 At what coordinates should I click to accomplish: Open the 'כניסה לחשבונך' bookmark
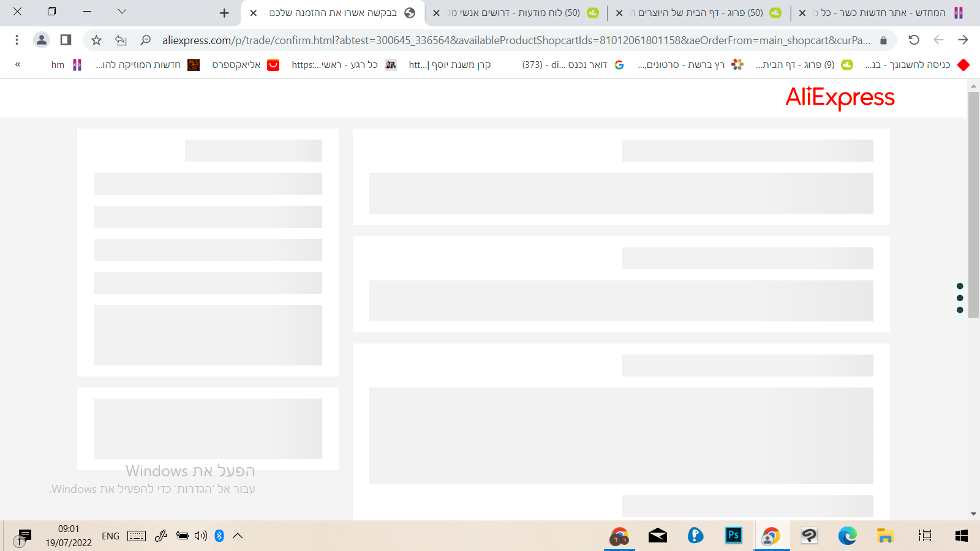pyautogui.click(x=917, y=65)
